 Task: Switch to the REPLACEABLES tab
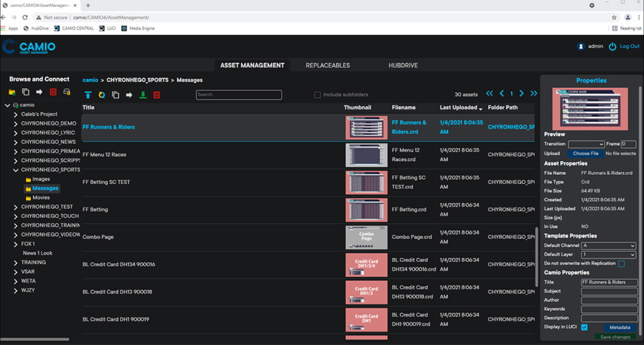[328, 66]
